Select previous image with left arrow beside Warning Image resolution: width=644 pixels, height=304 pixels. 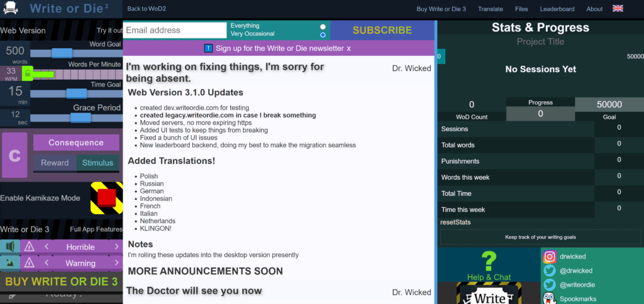tap(47, 263)
